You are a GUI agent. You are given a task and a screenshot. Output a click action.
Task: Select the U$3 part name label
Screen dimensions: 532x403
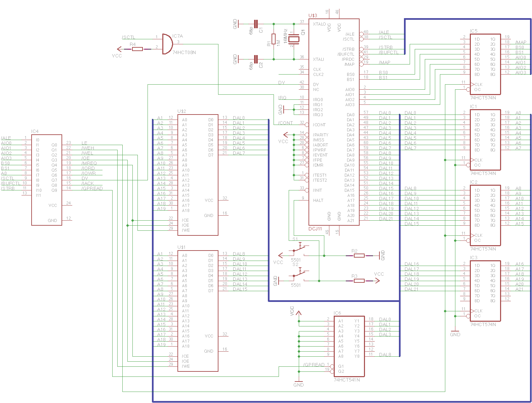point(313,15)
